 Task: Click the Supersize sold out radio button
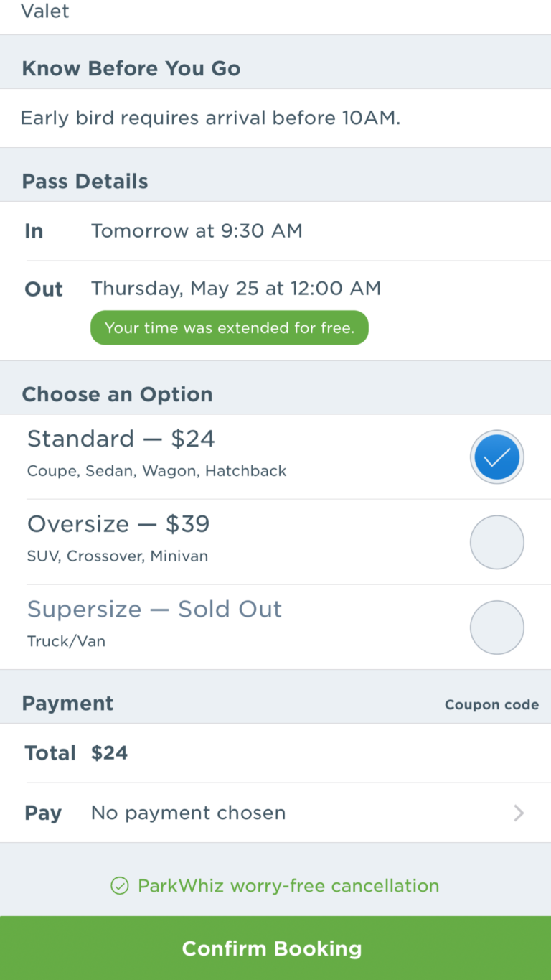coord(497,627)
